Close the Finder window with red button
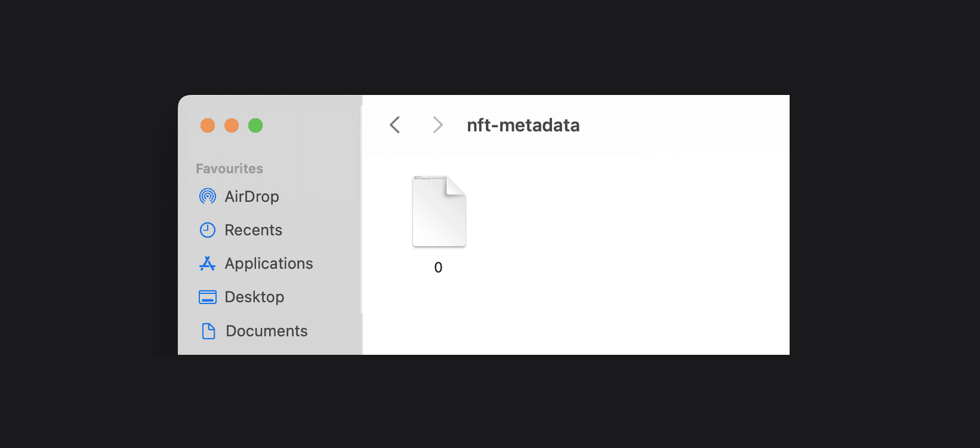This screenshot has height=448, width=980. 208,125
